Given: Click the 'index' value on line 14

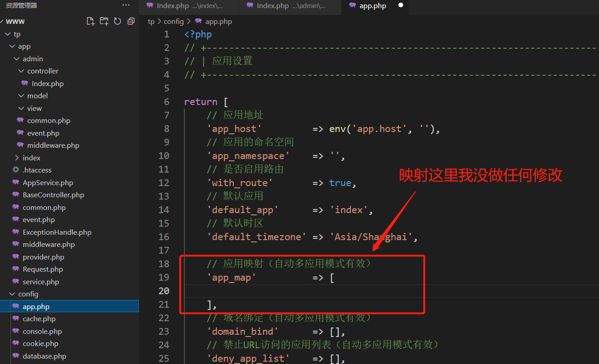Looking at the screenshot, I should 349,209.
